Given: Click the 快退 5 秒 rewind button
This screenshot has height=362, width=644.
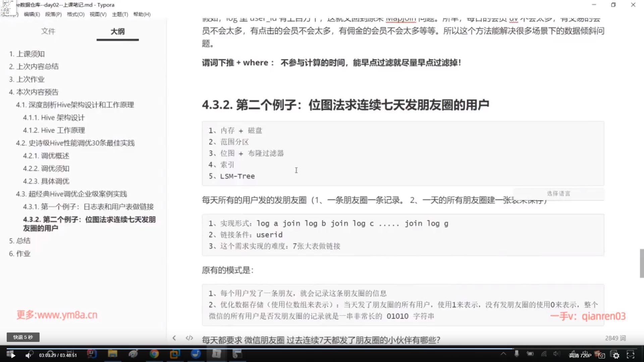Looking at the screenshot, I should tap(23, 337).
